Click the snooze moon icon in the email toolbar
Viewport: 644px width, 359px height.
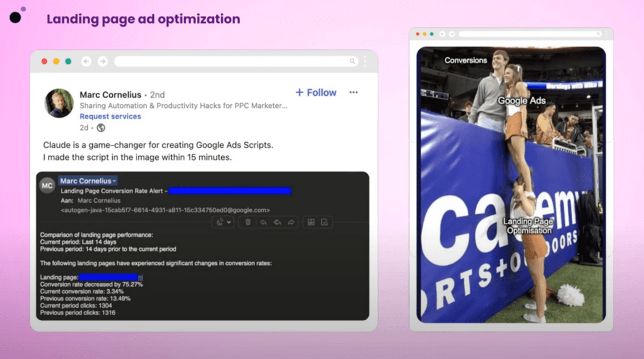point(220,222)
